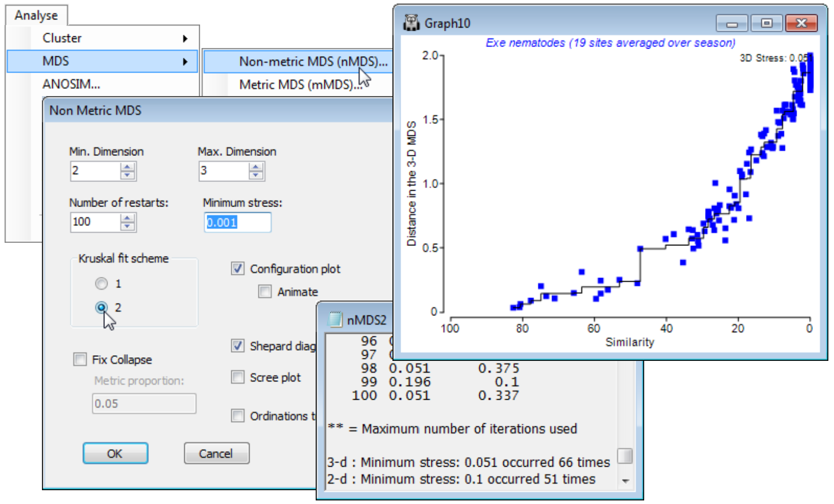This screenshot has width=834, height=504.
Task: Select Metric MDS (mMDS)... submenu item
Action: pos(298,84)
